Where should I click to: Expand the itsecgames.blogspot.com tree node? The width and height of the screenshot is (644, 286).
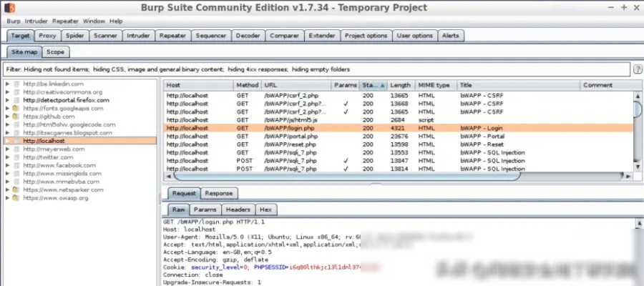click(7, 132)
